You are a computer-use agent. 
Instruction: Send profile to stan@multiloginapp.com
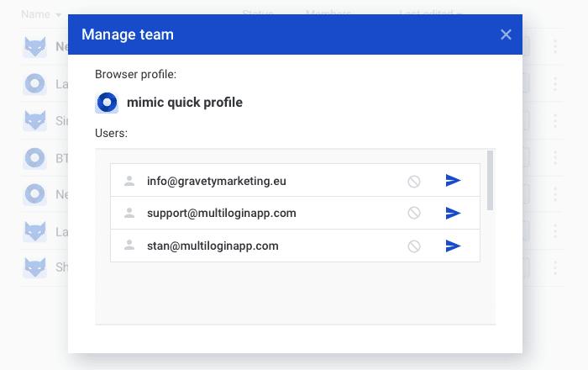453,246
